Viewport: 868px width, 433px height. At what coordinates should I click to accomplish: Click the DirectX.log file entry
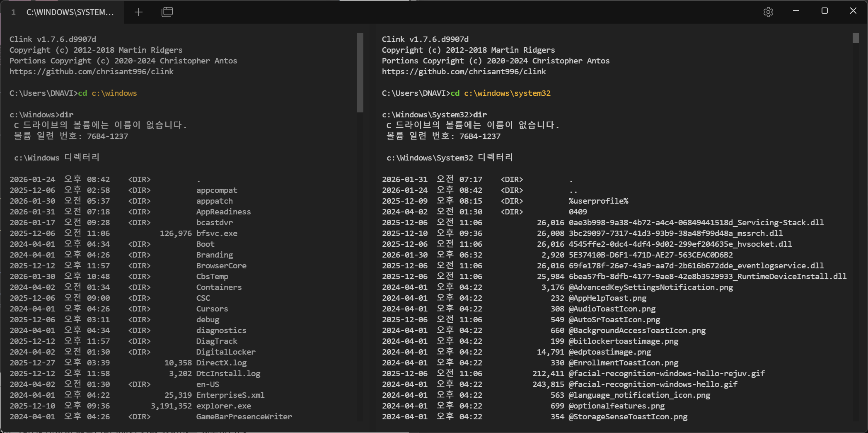tap(221, 362)
